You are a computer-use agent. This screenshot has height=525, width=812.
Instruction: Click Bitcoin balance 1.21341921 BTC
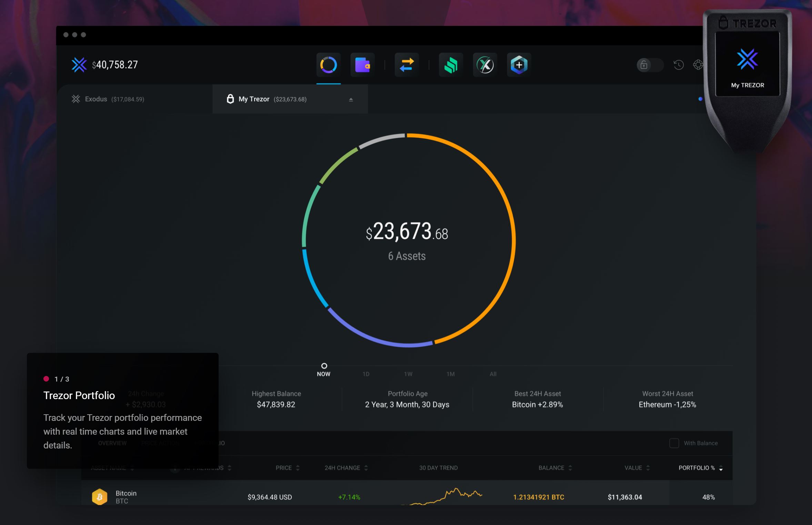[x=539, y=497]
